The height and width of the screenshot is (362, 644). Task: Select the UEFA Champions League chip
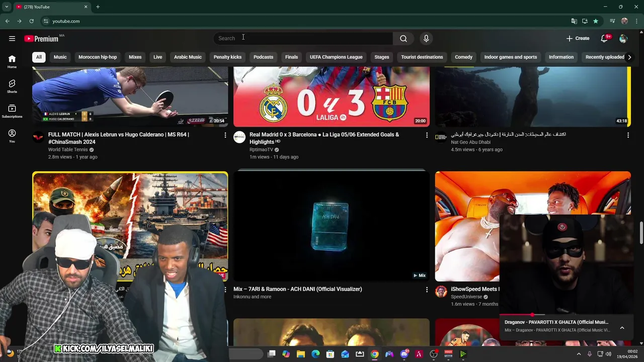[x=336, y=57]
